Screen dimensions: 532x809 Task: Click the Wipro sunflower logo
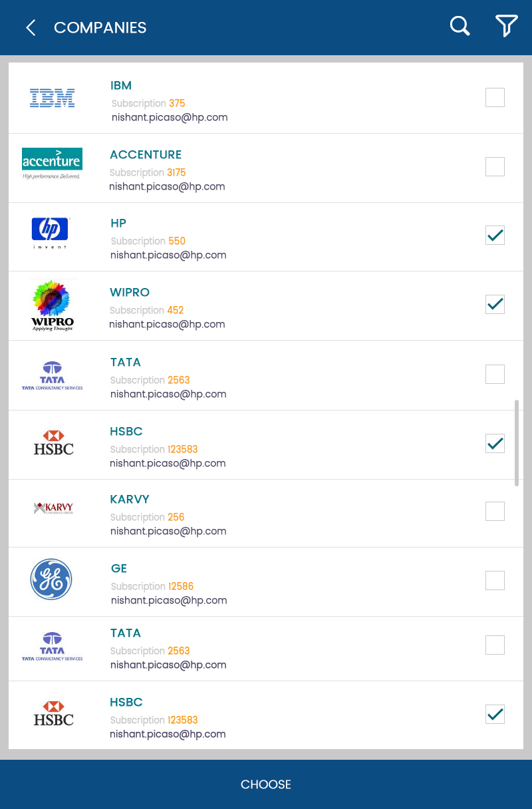point(53,305)
